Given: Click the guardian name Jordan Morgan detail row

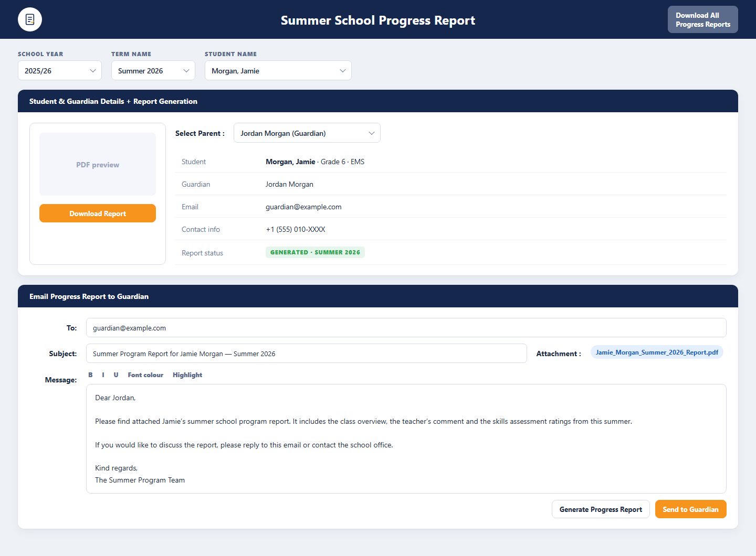Looking at the screenshot, I should pyautogui.click(x=451, y=184).
